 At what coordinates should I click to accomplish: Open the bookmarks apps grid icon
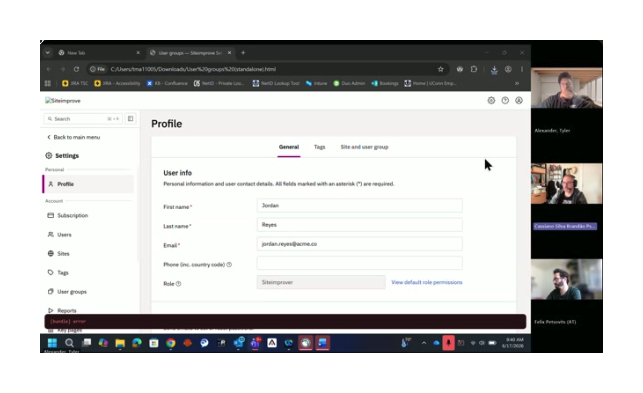(x=48, y=83)
